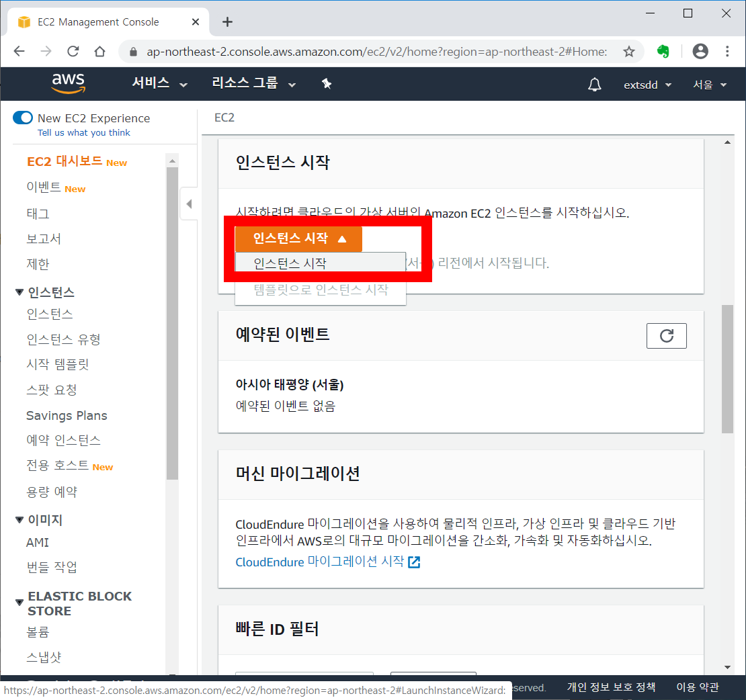Collapse the ELASTIC BLOCK STORE section

click(19, 603)
